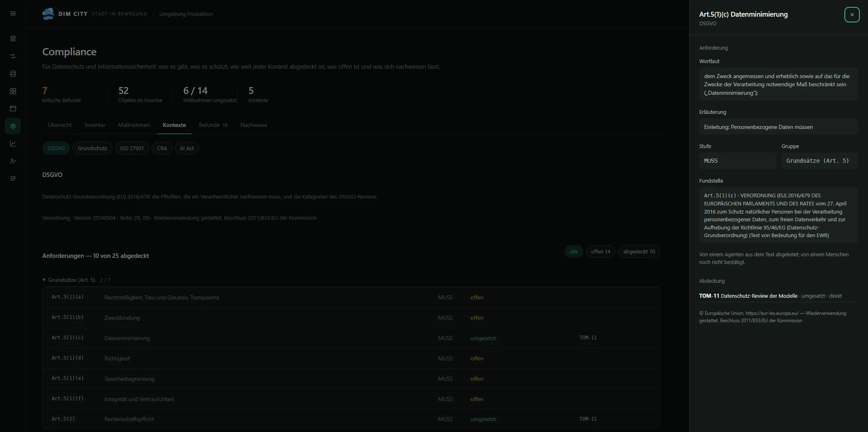868x432 pixels.
Task: Open the TOM-11 Datenschutz-Review der Modelle coverage entry
Action: click(779, 296)
